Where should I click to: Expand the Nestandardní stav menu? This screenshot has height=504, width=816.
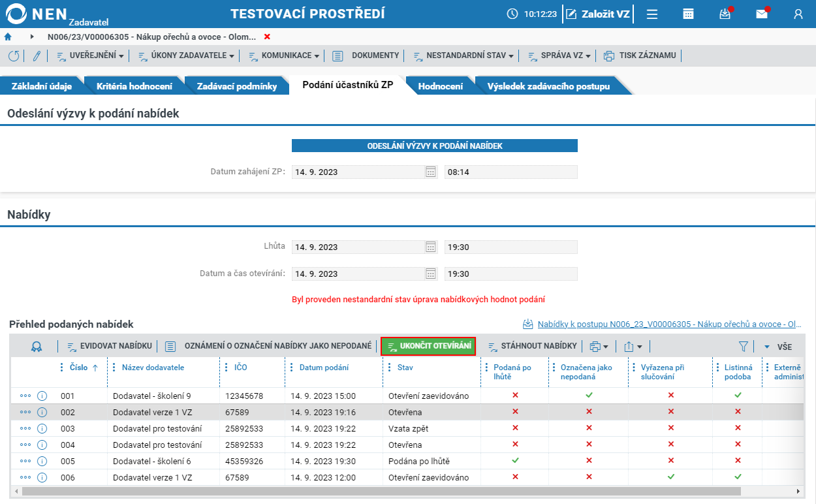tap(463, 55)
